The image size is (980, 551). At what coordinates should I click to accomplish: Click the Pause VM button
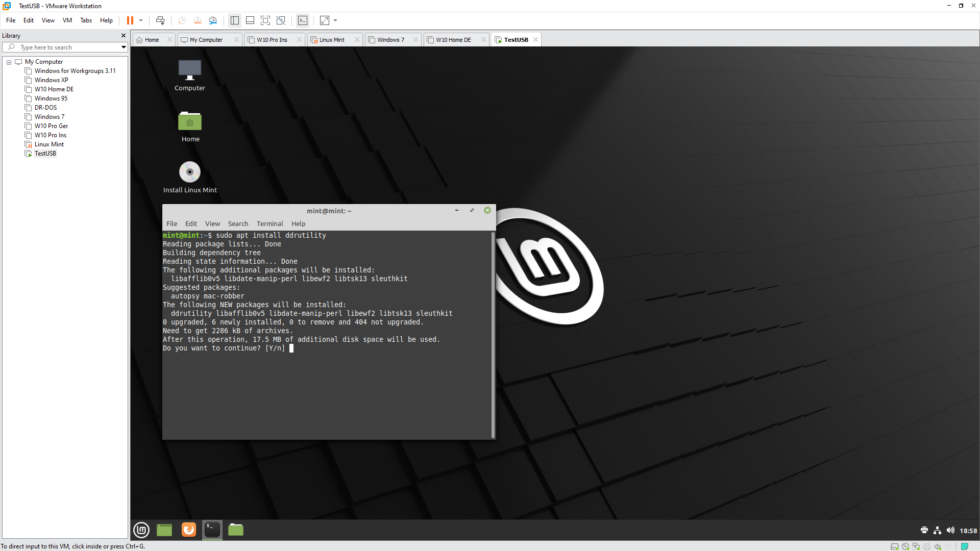coord(130,20)
